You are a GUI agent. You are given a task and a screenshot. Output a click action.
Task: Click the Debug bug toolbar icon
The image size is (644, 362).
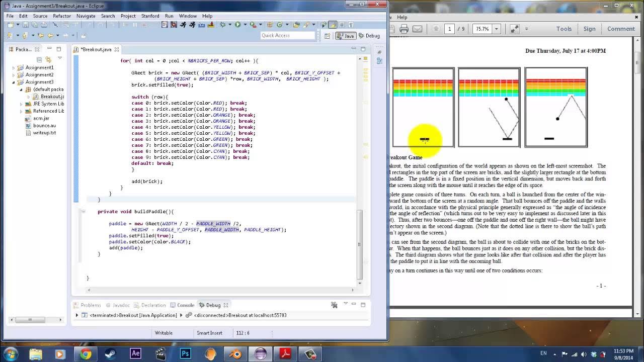coord(223,24)
